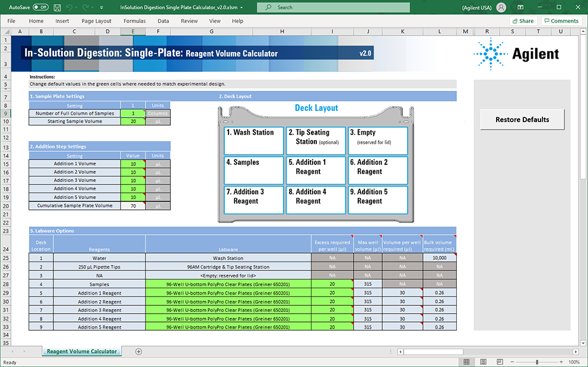588x367 pixels.
Task: Click the '1. Wash Station' deck position
Action: coord(254,141)
